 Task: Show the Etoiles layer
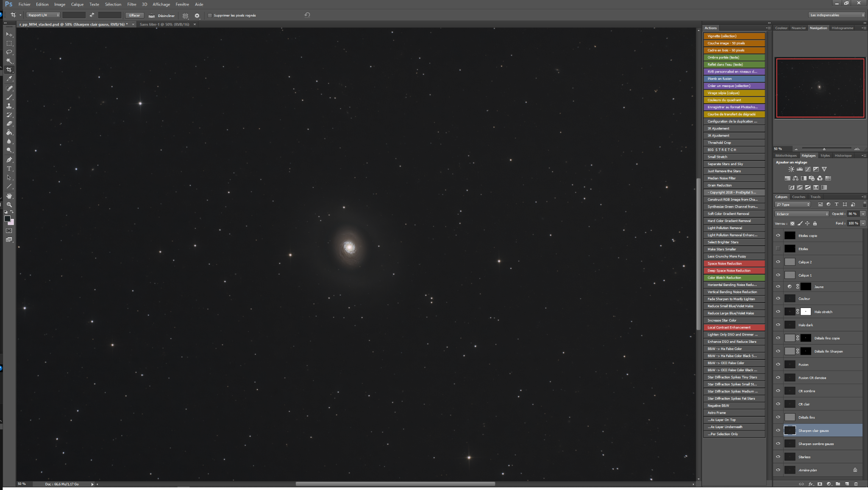click(x=778, y=249)
